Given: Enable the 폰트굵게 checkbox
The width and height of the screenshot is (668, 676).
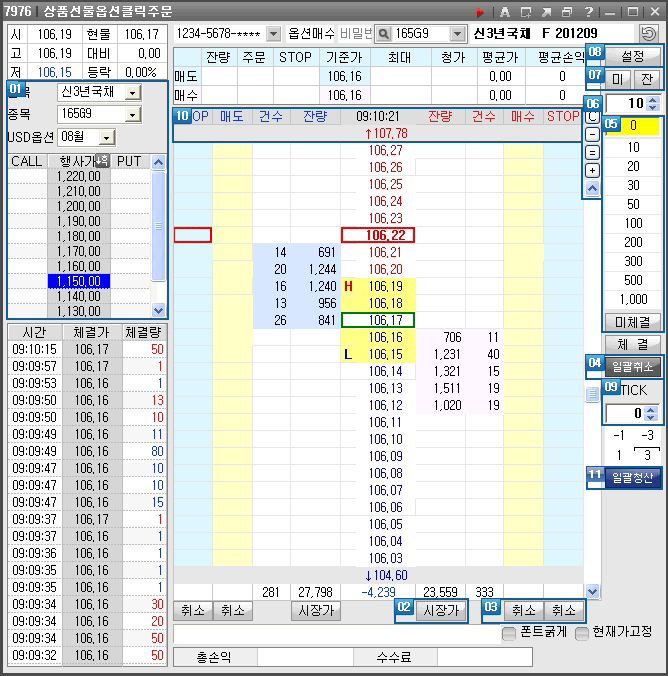Looking at the screenshot, I should (509, 633).
